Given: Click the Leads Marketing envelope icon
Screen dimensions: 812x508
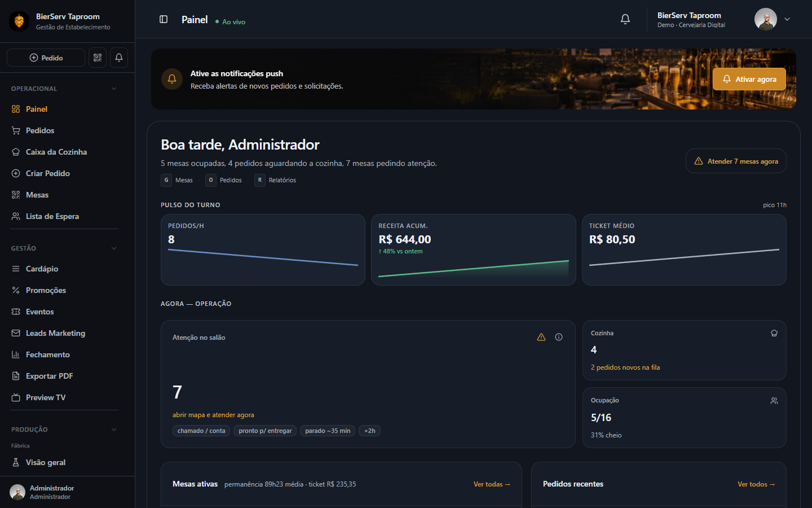Looking at the screenshot, I should point(16,333).
